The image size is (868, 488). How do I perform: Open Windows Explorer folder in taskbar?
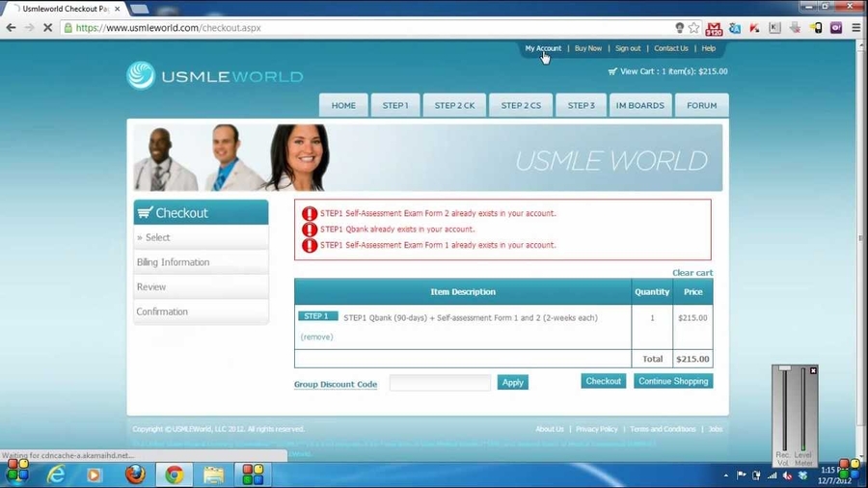point(214,474)
